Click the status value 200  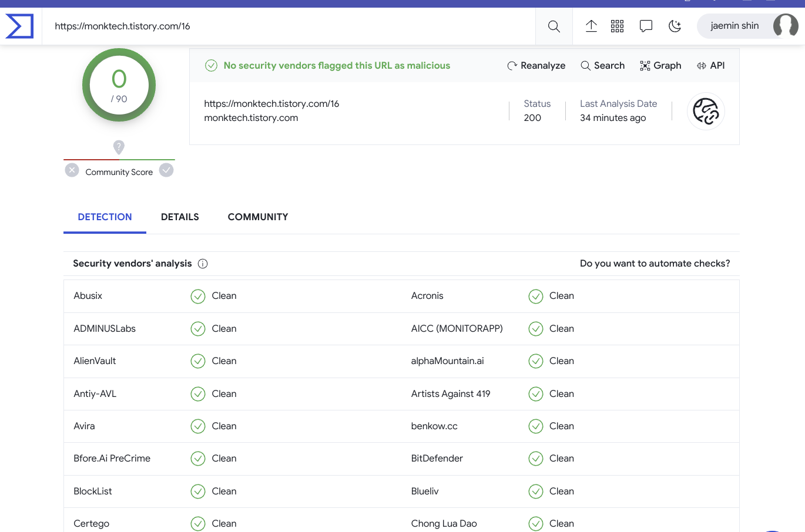point(532,118)
